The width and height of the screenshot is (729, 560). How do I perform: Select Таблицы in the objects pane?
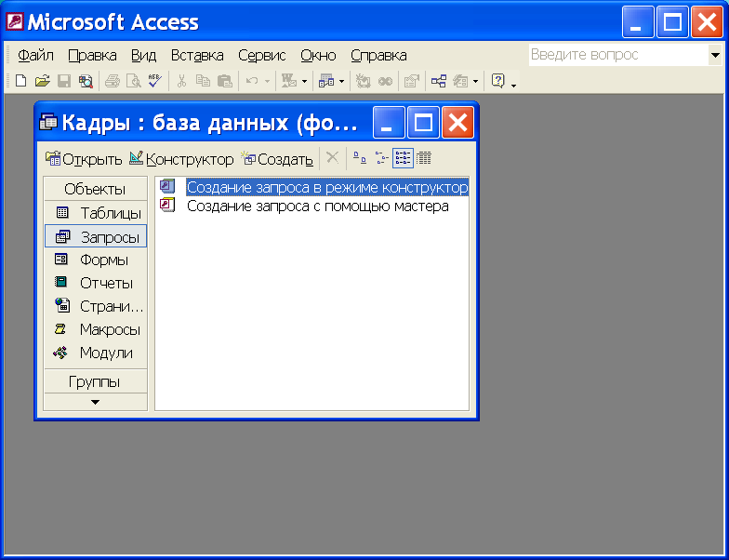point(96,213)
